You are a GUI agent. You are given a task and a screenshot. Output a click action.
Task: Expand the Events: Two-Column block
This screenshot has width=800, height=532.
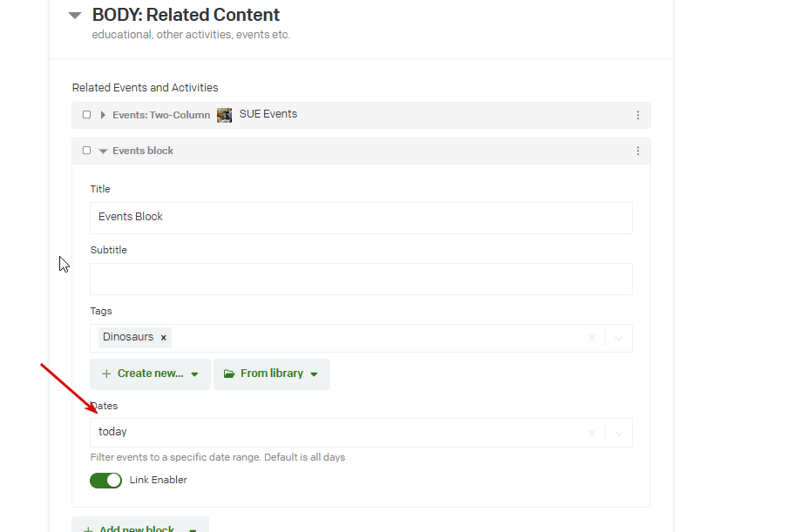(103, 115)
